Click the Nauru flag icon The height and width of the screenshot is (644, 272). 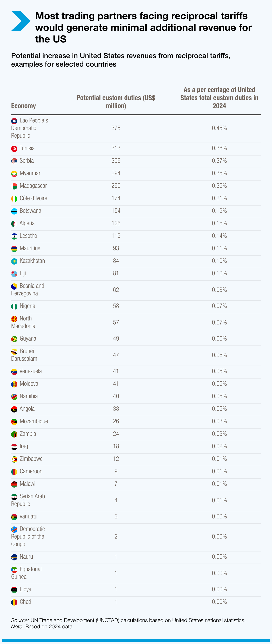(x=14, y=557)
